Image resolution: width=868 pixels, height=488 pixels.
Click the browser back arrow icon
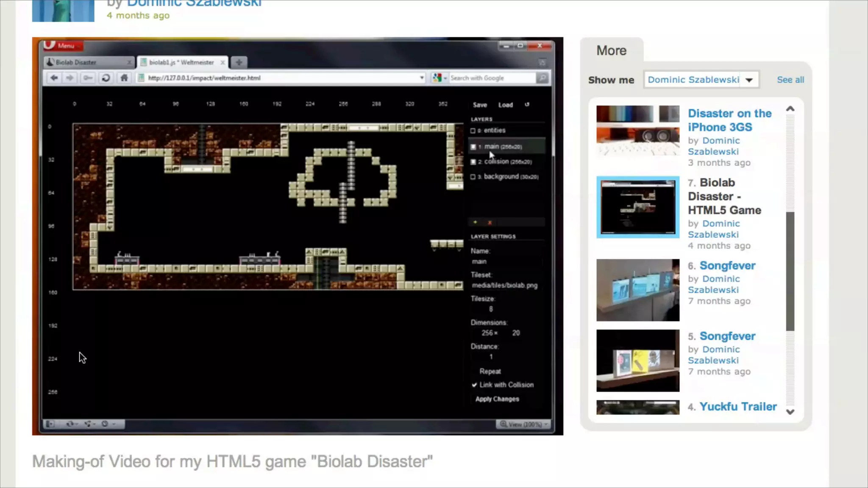(54, 78)
